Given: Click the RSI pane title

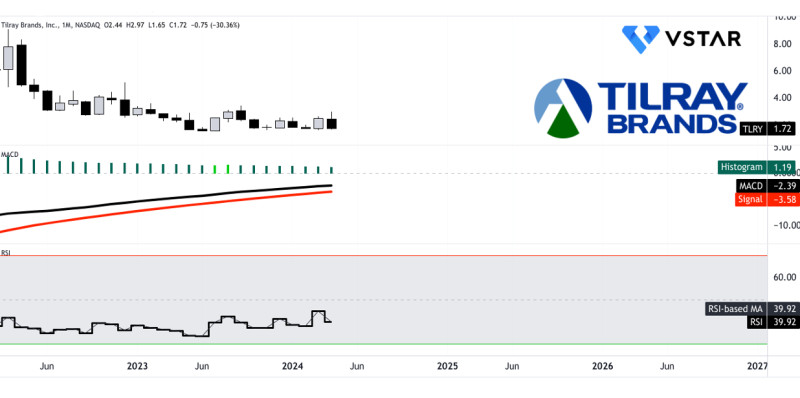Looking at the screenshot, I should click(6, 252).
